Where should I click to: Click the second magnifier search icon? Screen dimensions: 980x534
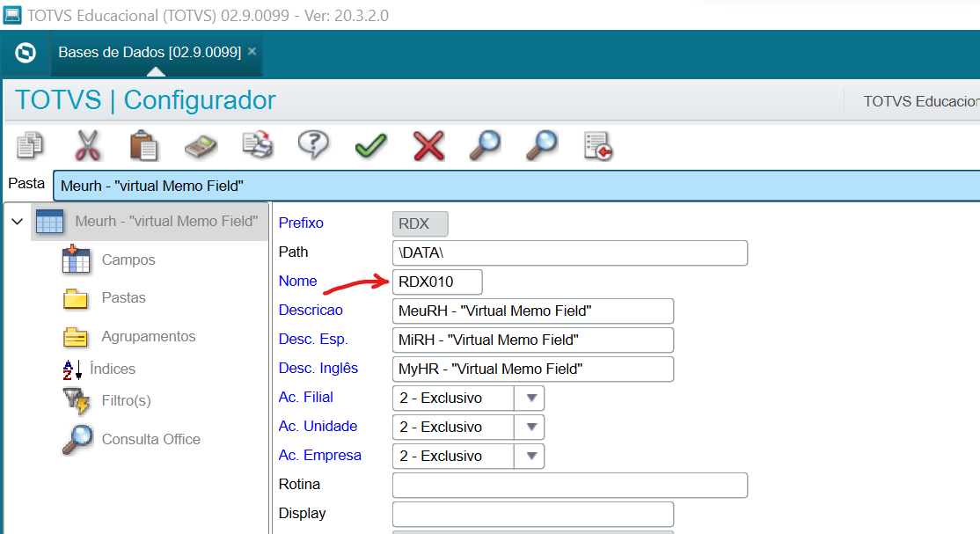[542, 145]
